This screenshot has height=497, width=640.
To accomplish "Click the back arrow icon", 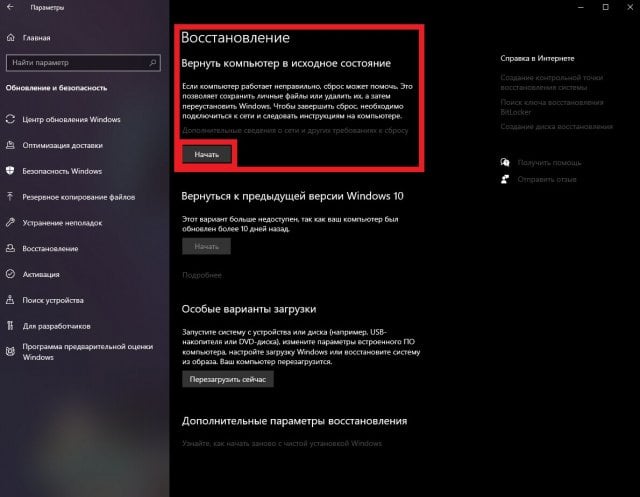I will 10,7.
